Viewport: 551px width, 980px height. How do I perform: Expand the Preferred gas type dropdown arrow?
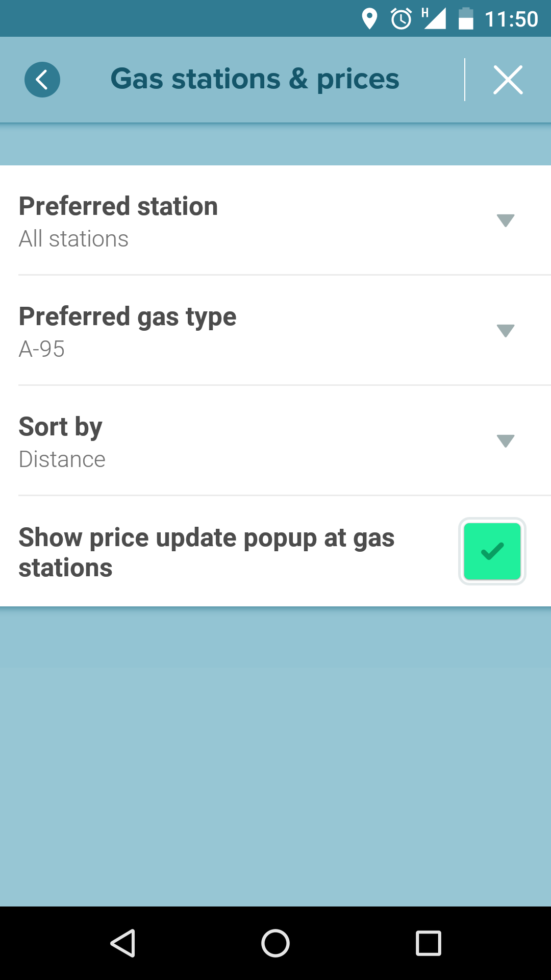(505, 331)
